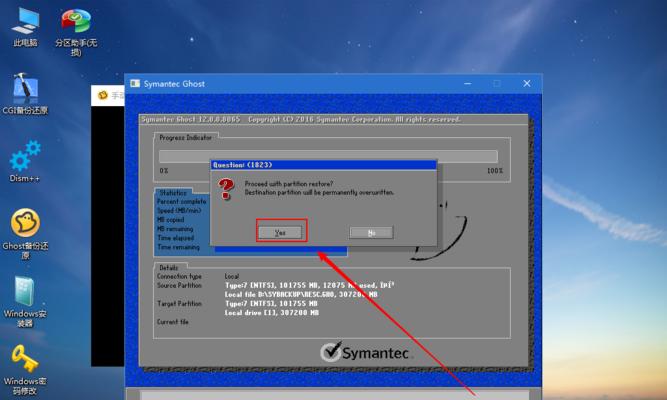Click the "Source Partition" label
This screenshot has width=667, height=400.
tap(179, 286)
